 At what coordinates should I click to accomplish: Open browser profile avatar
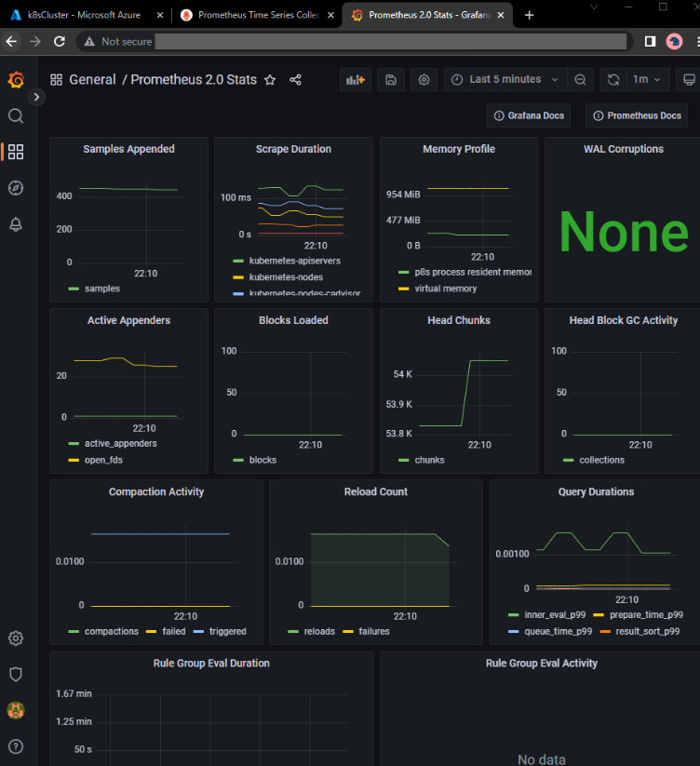[x=674, y=42]
